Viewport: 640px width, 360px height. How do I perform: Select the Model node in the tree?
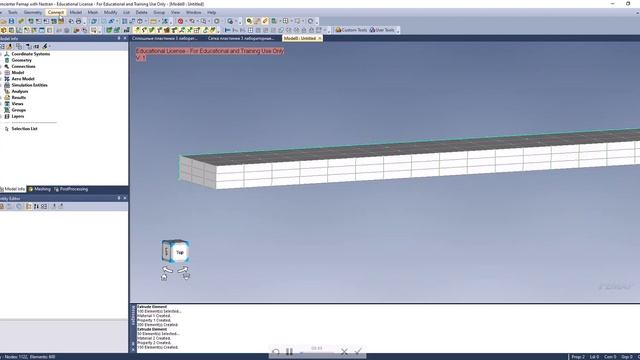(x=18, y=73)
